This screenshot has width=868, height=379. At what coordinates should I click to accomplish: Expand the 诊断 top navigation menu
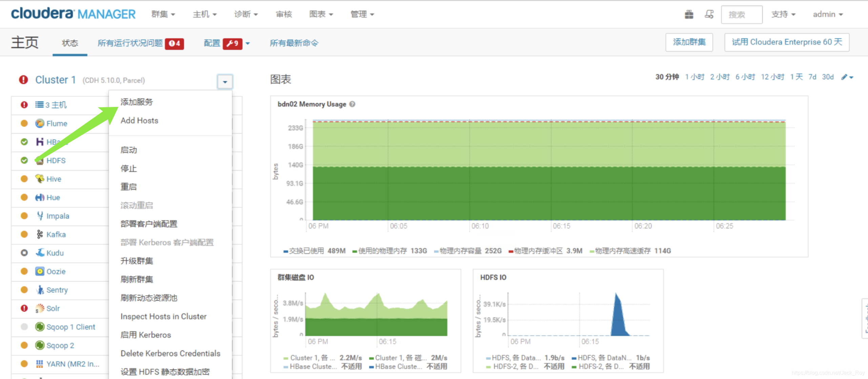(246, 14)
